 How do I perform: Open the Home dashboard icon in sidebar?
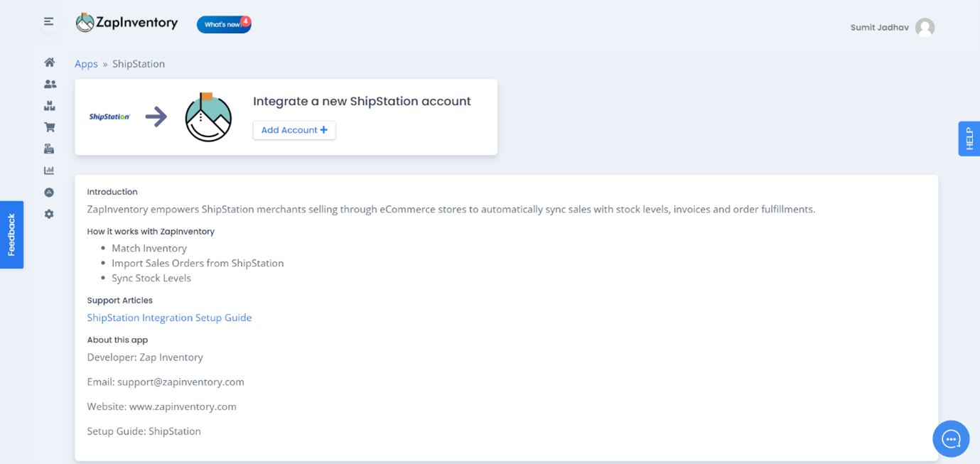(49, 63)
